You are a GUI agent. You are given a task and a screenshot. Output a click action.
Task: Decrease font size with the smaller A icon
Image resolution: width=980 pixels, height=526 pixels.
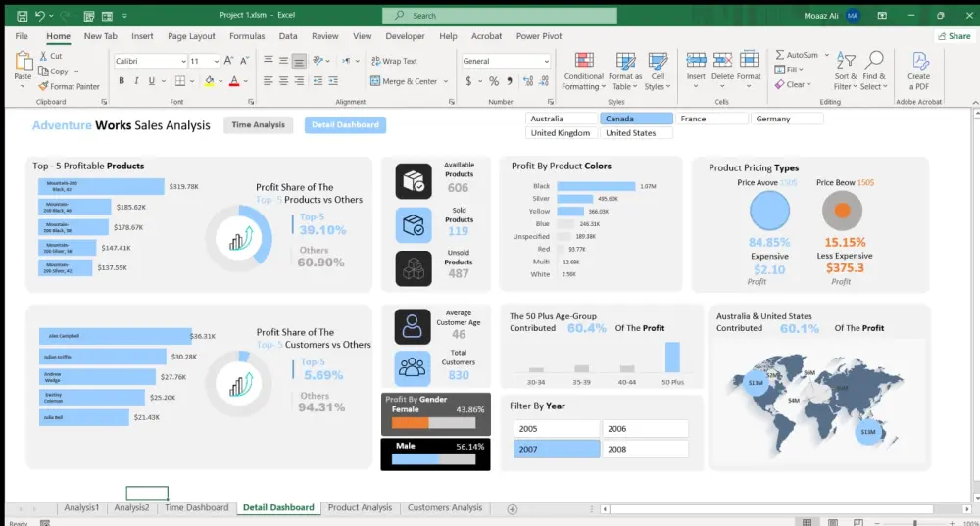tap(244, 61)
